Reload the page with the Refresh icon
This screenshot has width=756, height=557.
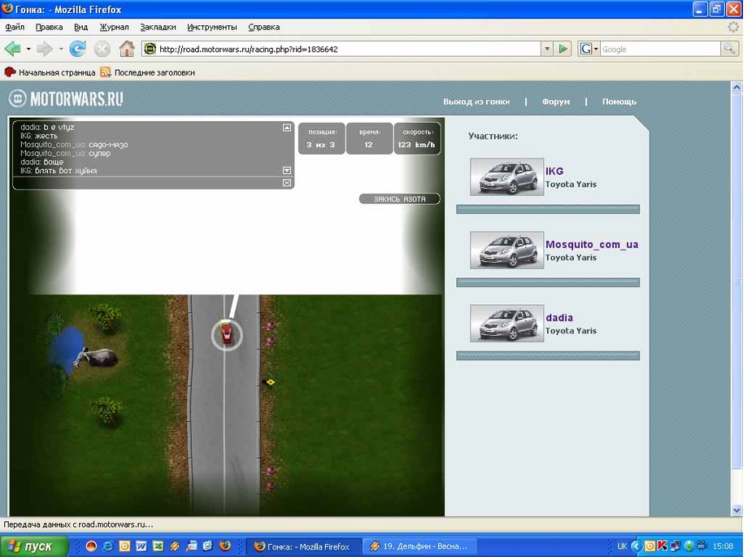(x=77, y=49)
